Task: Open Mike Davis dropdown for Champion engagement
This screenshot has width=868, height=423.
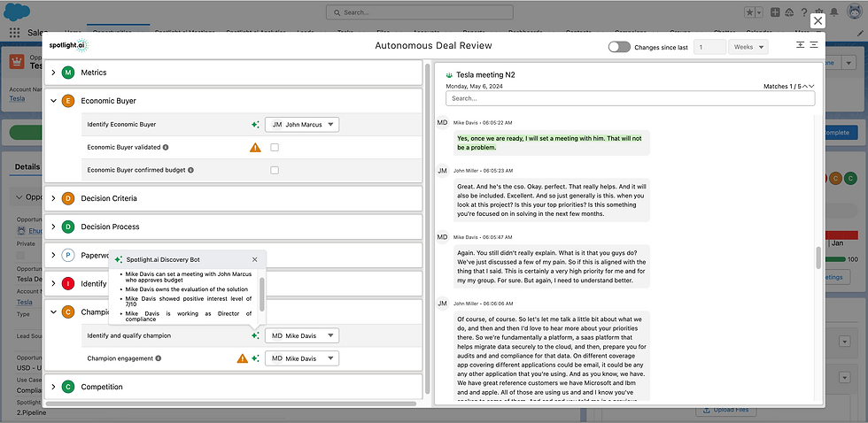Action: coord(302,358)
